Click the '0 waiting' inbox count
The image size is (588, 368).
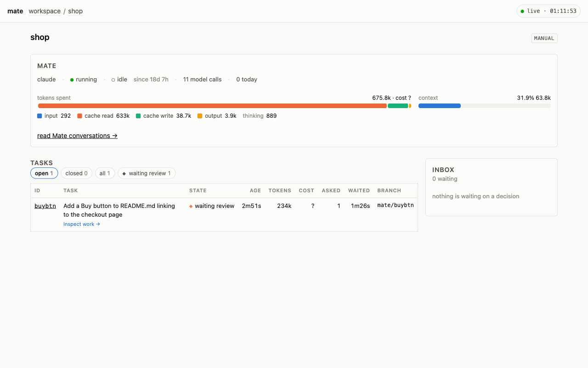click(x=445, y=179)
